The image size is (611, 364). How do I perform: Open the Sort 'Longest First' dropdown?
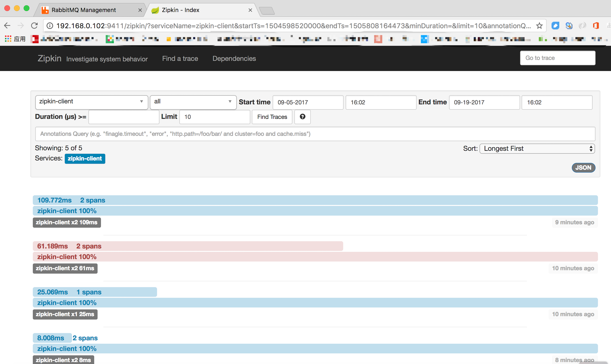[537, 148]
